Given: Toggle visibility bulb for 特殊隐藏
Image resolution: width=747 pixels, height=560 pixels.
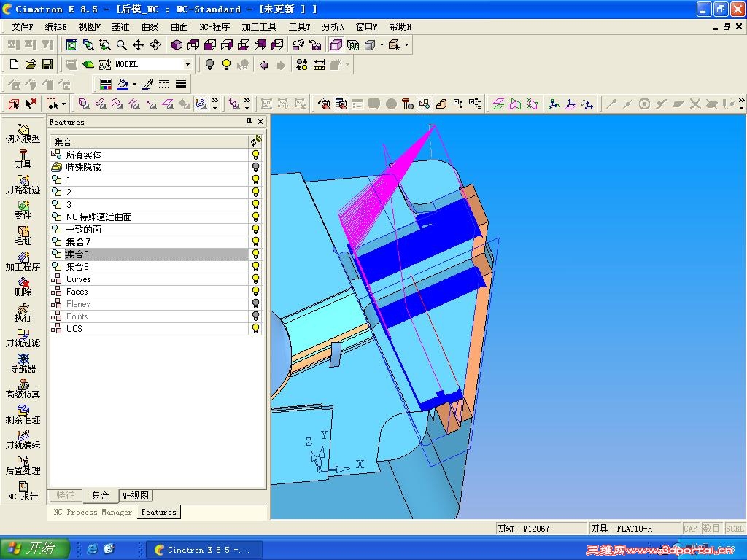Looking at the screenshot, I should tap(255, 167).
